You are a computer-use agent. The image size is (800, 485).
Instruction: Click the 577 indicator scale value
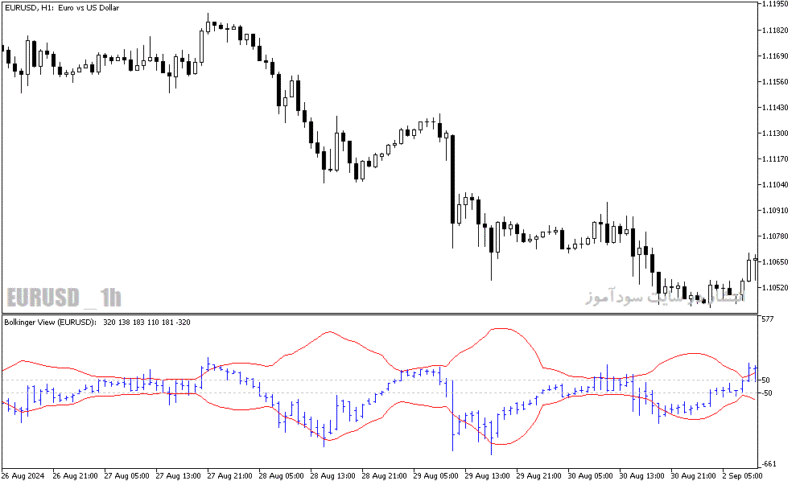pos(767,319)
